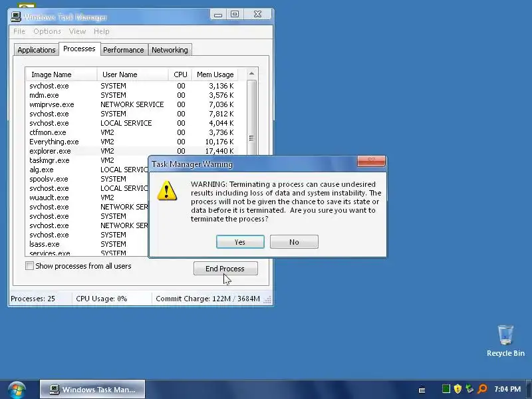
Task: Select the wuauclt.exe process row
Action: tap(87, 198)
